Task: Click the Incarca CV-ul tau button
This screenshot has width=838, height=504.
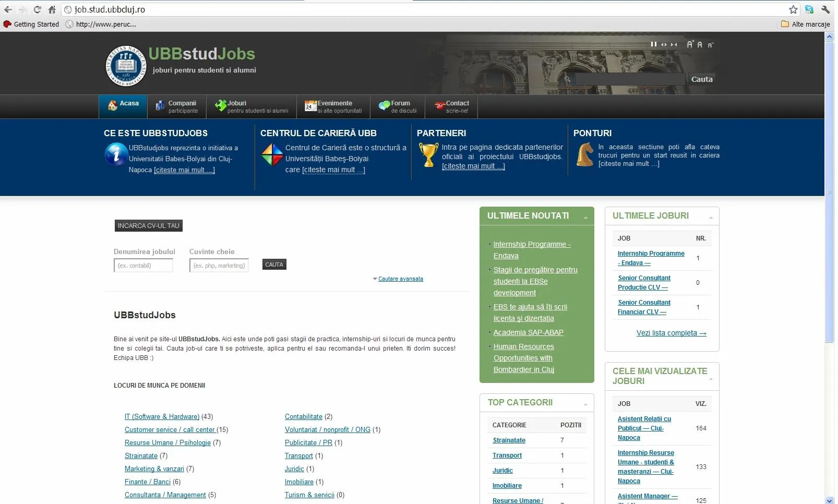Action: tap(149, 226)
